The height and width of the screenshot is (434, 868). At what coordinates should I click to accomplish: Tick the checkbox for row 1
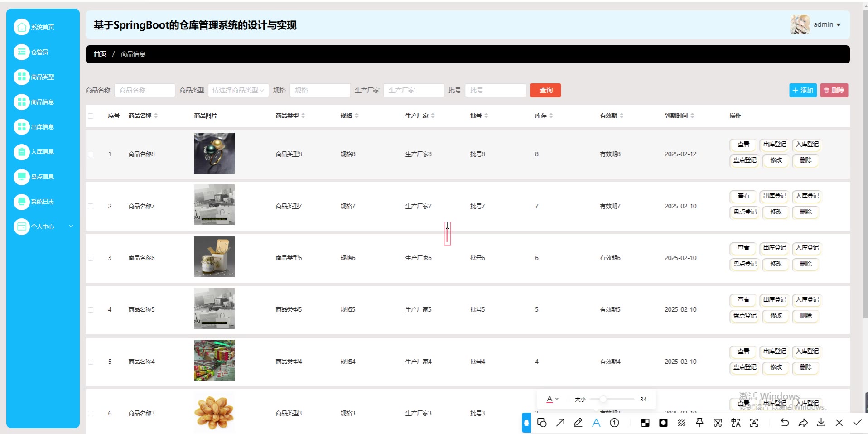tap(91, 154)
